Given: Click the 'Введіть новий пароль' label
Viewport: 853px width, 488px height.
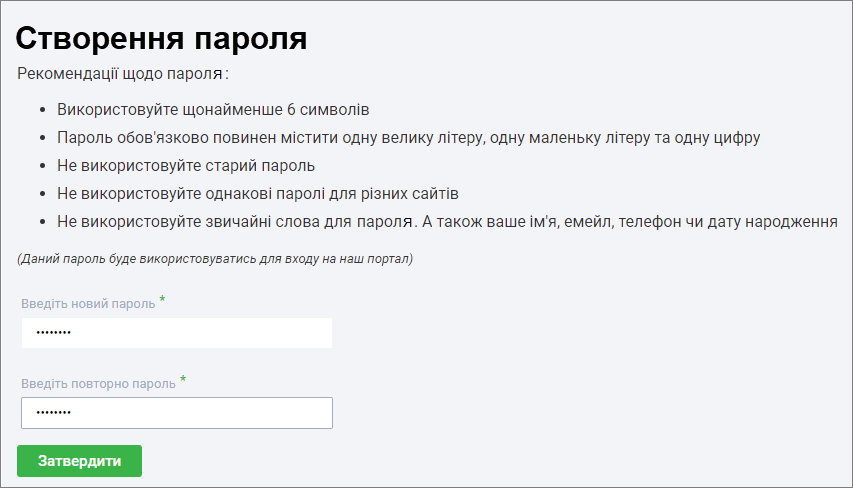Looking at the screenshot, I should pos(88,304).
